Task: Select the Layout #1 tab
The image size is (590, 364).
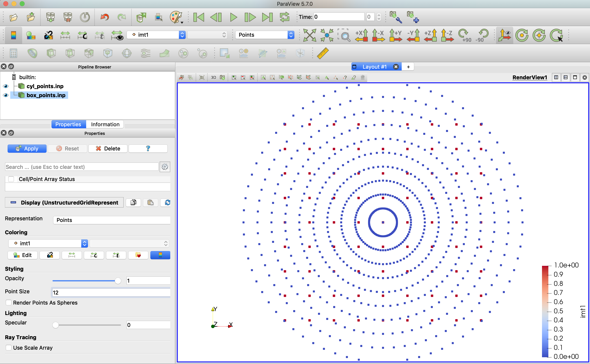Action: pyautogui.click(x=374, y=67)
